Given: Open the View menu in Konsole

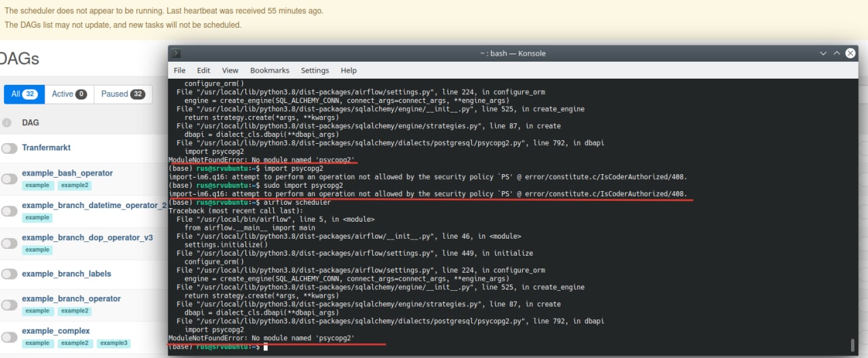Looking at the screenshot, I should (230, 71).
